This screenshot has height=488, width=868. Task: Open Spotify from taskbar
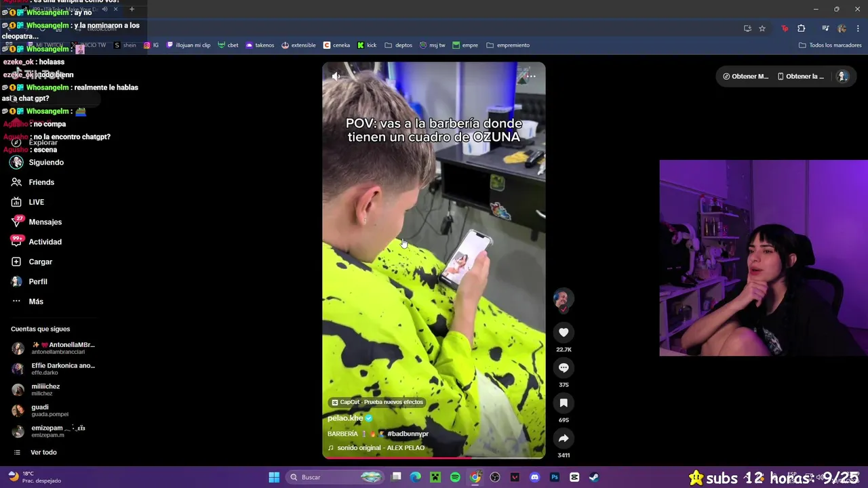[455, 477]
